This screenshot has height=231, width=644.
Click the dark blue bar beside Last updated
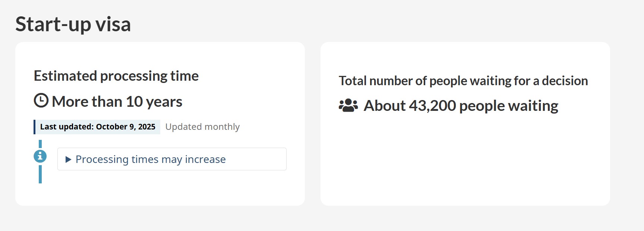35,127
